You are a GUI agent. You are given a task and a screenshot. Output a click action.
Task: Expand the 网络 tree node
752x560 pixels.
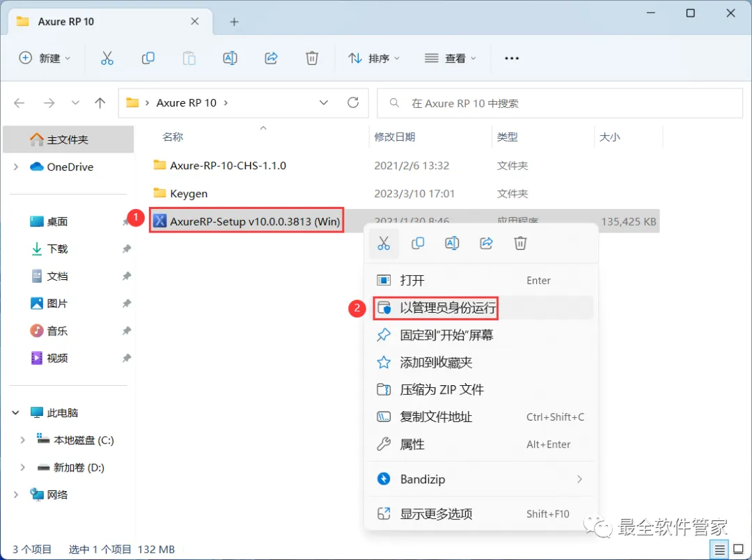click(16, 495)
